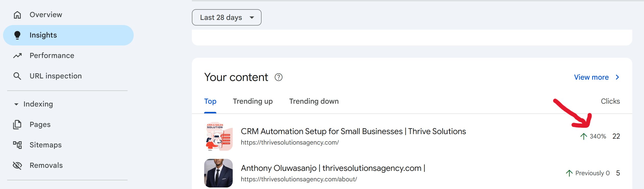644x189 pixels.
Task: Open CRM Automation Setup page result
Action: coord(353,131)
